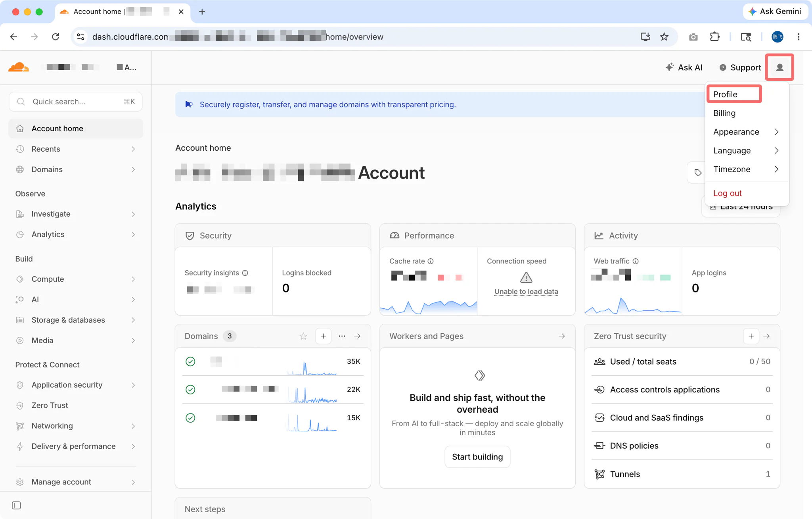Expand the Language submenu

coord(747,150)
